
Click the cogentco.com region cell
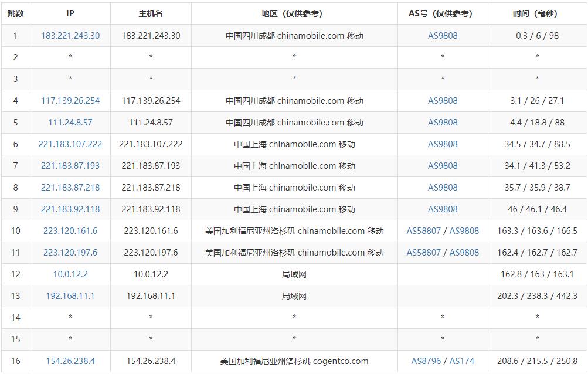coord(294,361)
